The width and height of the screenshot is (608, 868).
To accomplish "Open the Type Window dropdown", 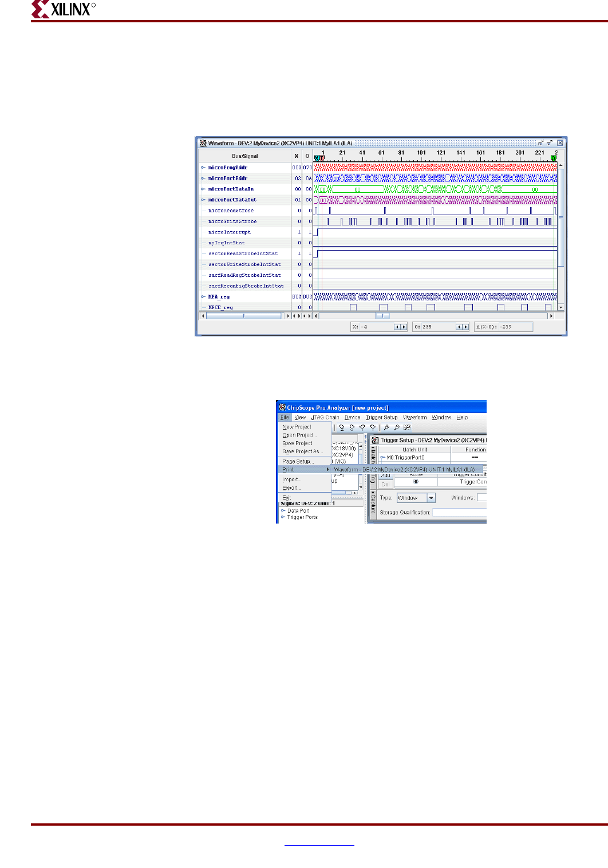I will point(432,498).
